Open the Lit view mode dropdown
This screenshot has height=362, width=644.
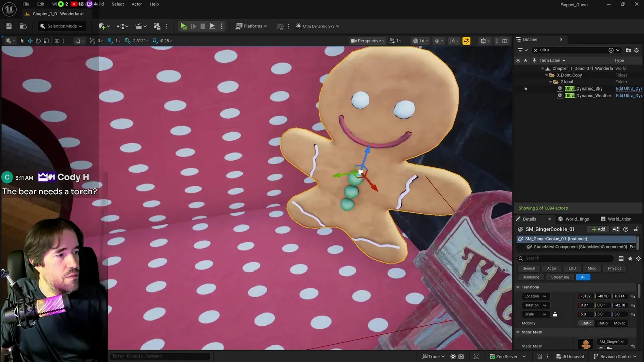[x=420, y=41]
